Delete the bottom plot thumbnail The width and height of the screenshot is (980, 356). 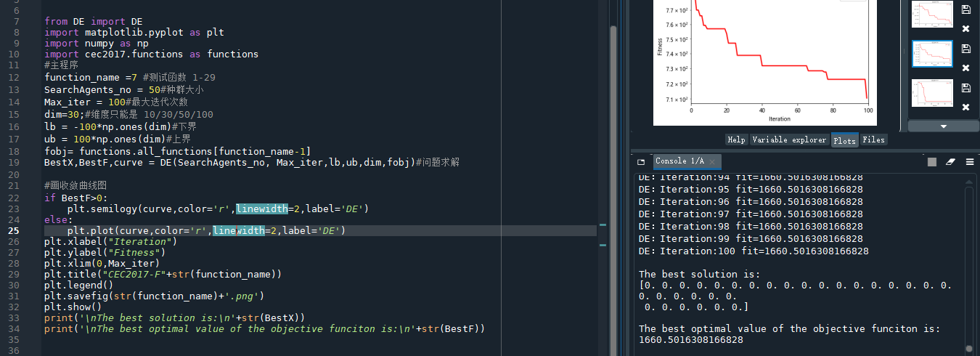click(965, 108)
